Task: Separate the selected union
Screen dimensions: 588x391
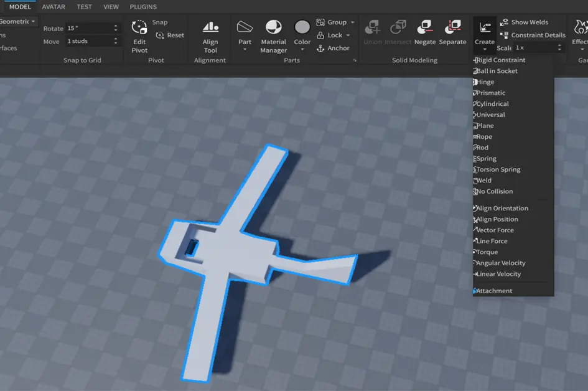Action: (452, 32)
